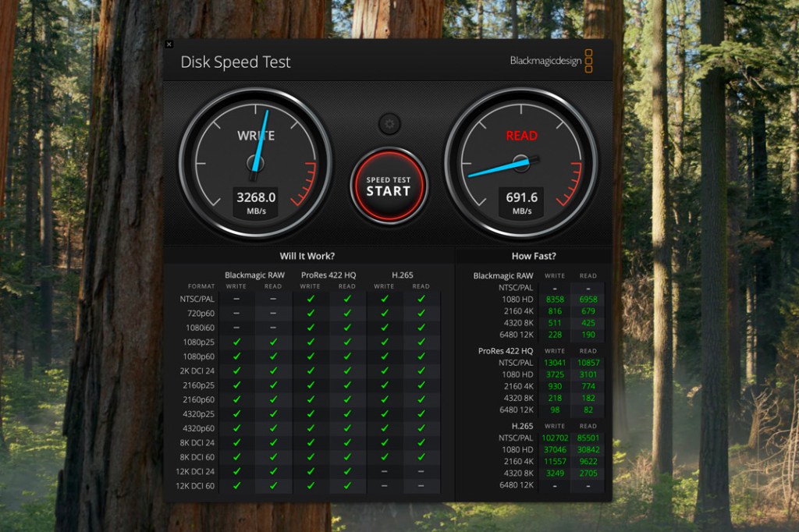Click the H.265 column header in Will It Work
Image resolution: width=799 pixels, height=532 pixels.
click(403, 275)
